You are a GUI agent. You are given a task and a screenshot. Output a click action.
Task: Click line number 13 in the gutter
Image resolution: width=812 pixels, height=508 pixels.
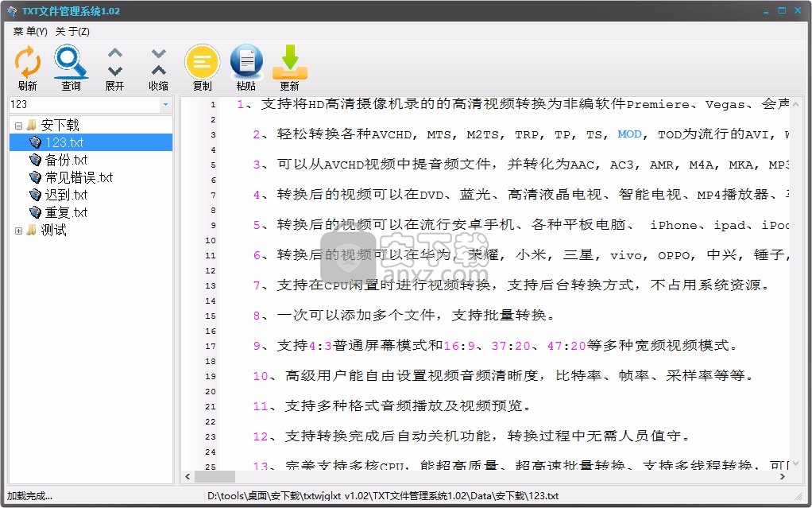click(211, 285)
